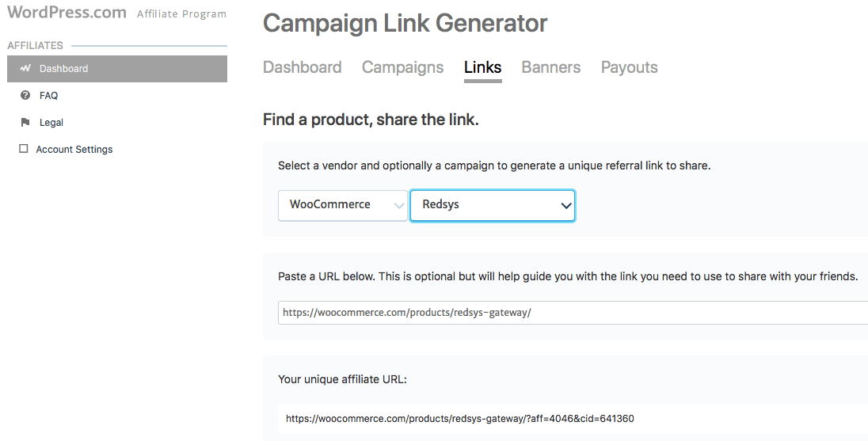Click the paste URL input field
The height and width of the screenshot is (441, 868).
tap(572, 313)
